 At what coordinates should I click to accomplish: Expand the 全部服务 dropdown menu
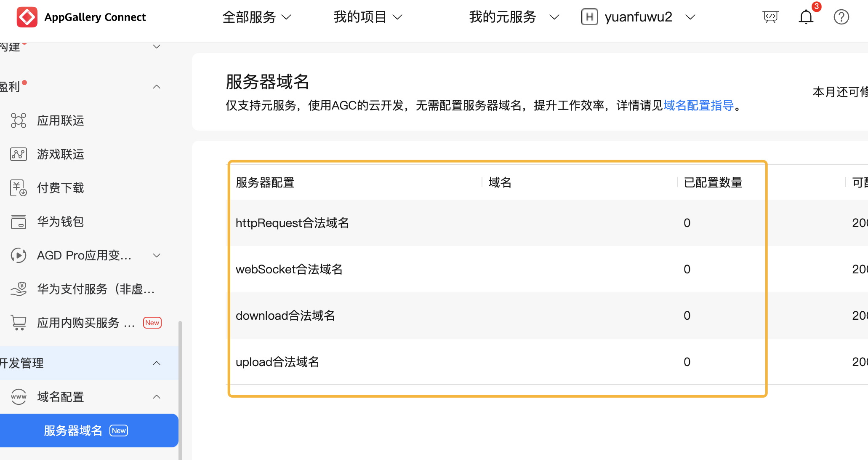click(257, 17)
